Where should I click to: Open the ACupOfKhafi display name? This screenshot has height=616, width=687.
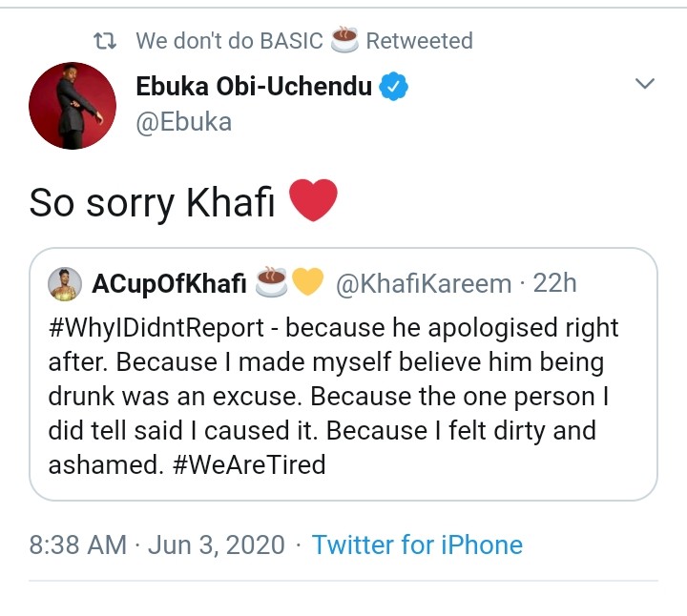[168, 284]
